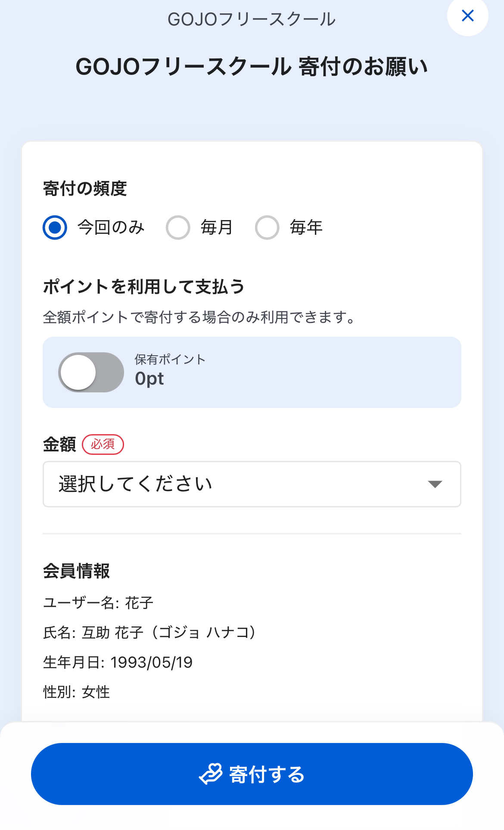Choose the 毎月 frequency radio button

(x=178, y=227)
